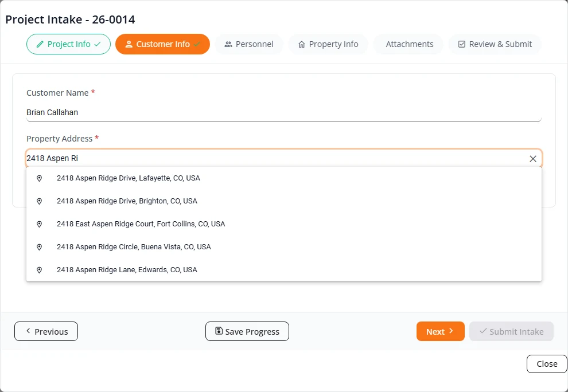Save Progress of the intake form

click(x=247, y=331)
